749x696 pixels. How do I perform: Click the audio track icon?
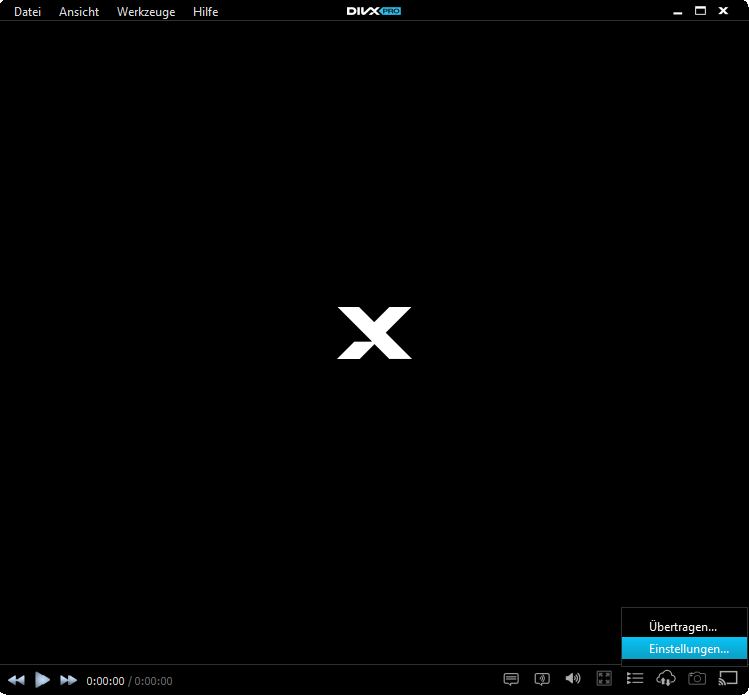point(542,679)
